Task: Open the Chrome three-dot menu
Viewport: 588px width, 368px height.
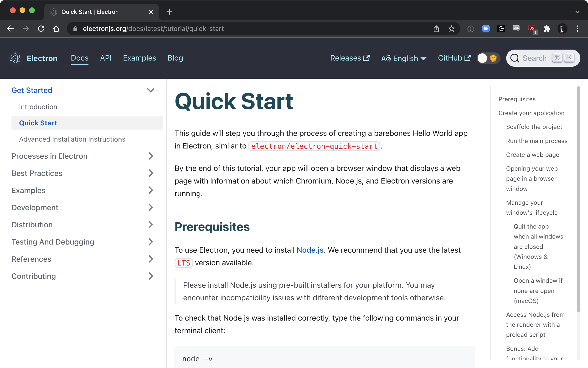Action: pyautogui.click(x=577, y=29)
